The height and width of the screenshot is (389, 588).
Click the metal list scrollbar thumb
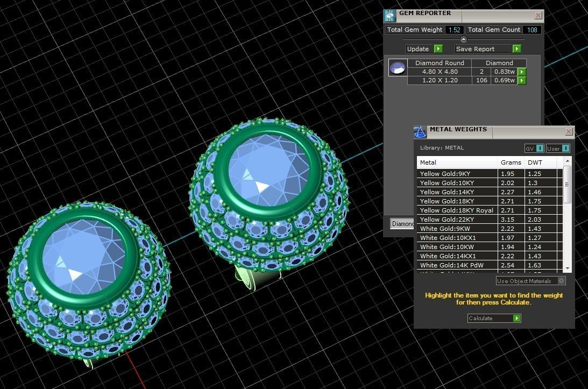[x=568, y=184]
